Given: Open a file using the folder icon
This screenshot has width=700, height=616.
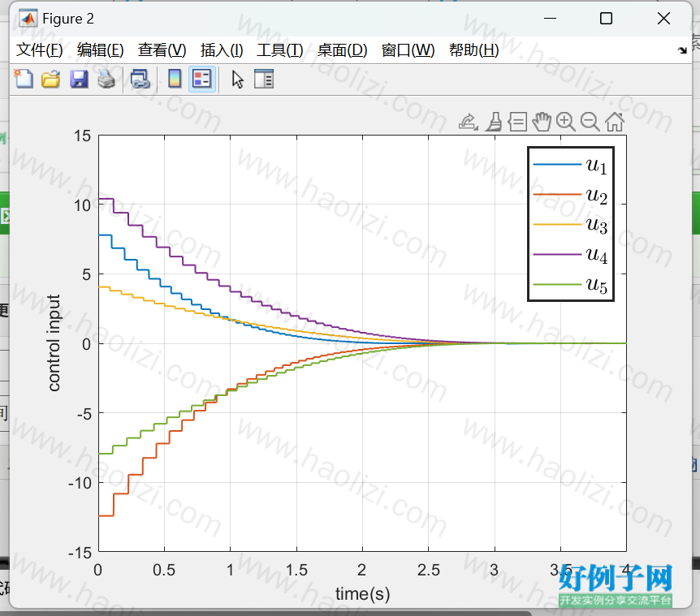Looking at the screenshot, I should click(x=51, y=79).
